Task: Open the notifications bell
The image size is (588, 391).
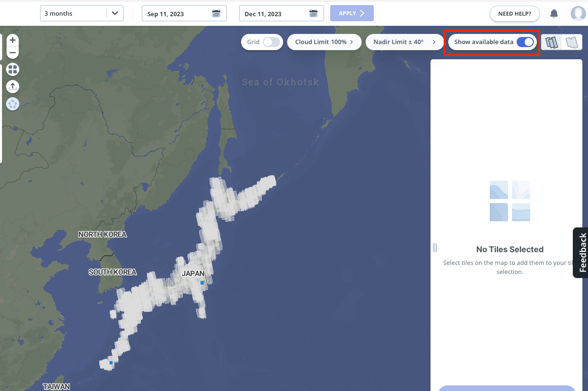Action: click(554, 14)
